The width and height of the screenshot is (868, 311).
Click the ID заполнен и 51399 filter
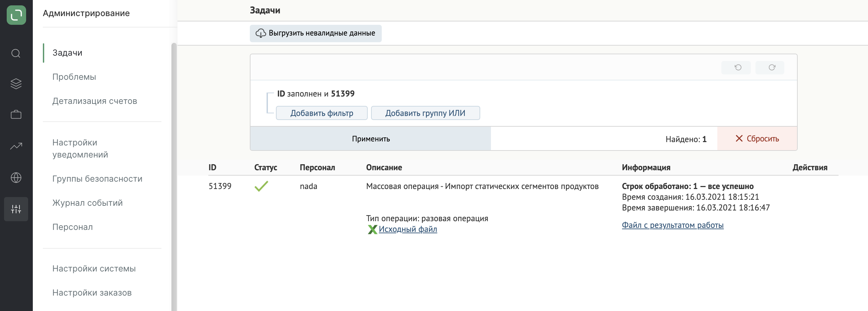tap(316, 94)
